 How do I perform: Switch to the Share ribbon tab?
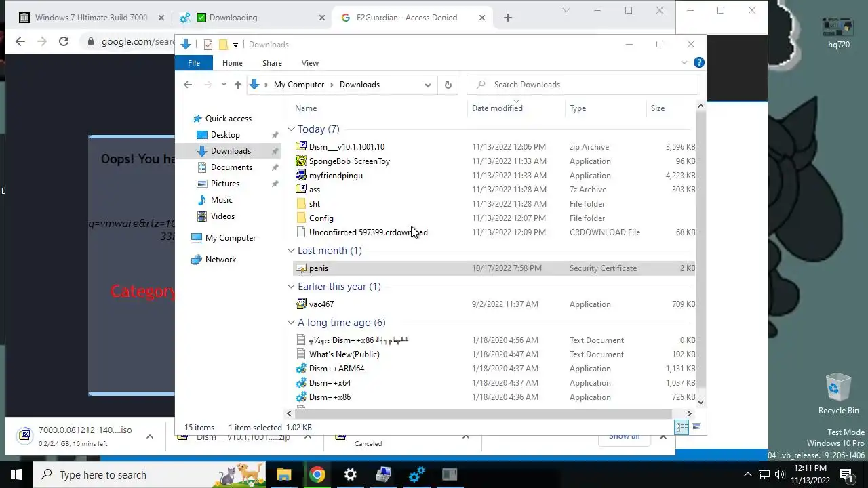coord(272,63)
